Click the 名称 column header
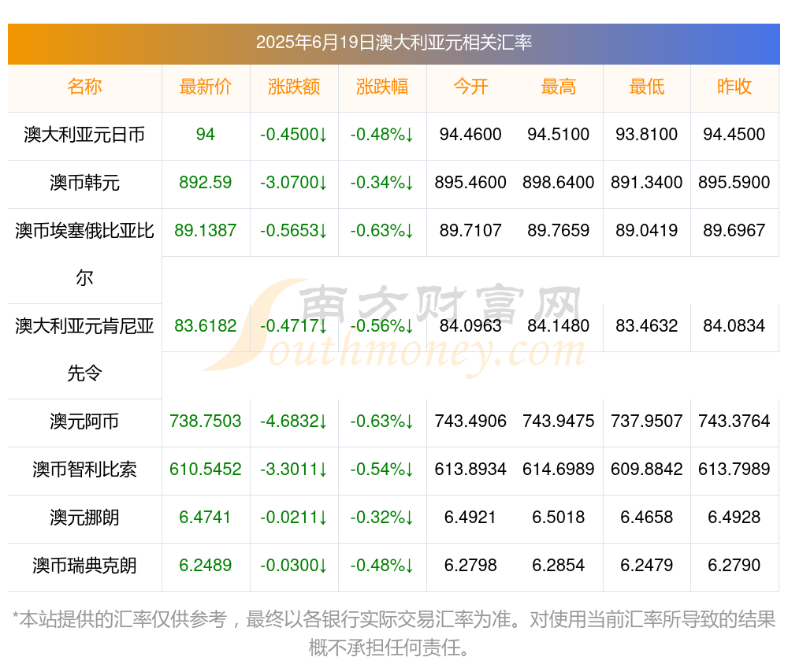The image size is (788, 672). [x=84, y=87]
